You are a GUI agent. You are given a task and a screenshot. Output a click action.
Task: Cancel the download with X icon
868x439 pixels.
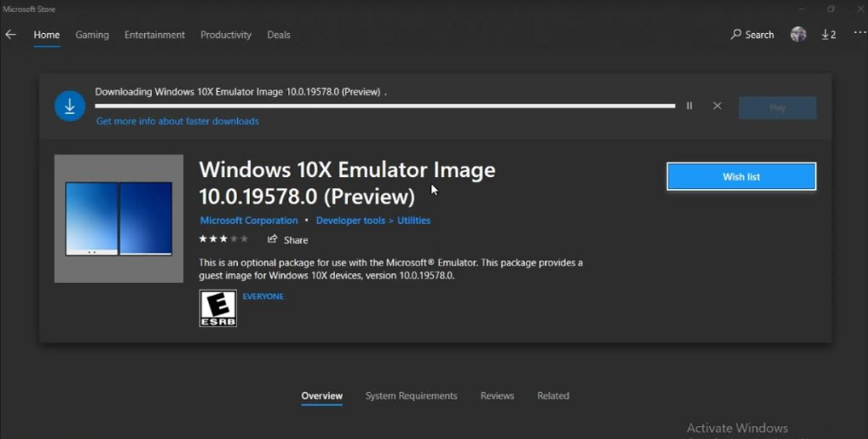[x=717, y=106]
